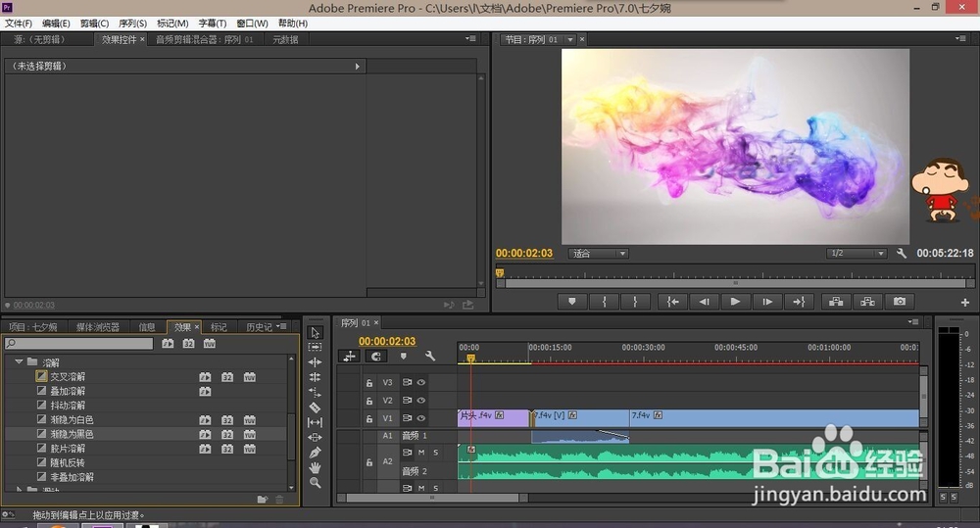980x528 pixels.
Task: Step back one frame
Action: click(x=705, y=301)
